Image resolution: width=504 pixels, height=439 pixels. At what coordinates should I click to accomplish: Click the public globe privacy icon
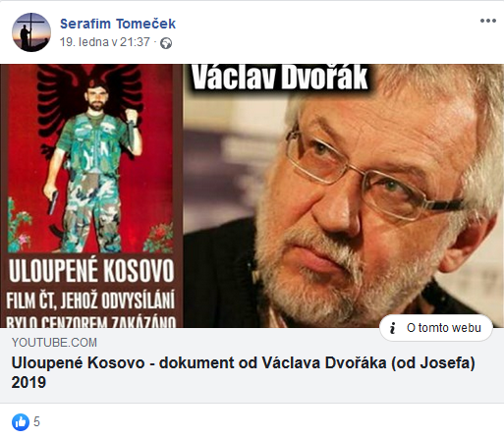[166, 43]
